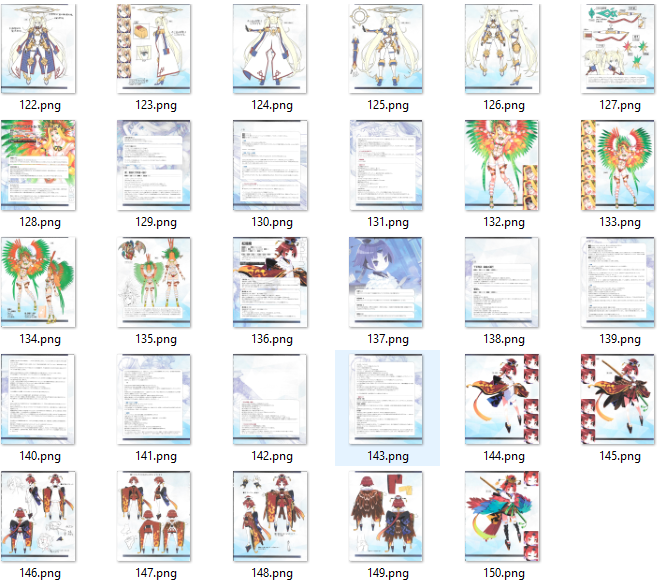
Task: Select the 145.png thumbnail image
Action: point(618,400)
